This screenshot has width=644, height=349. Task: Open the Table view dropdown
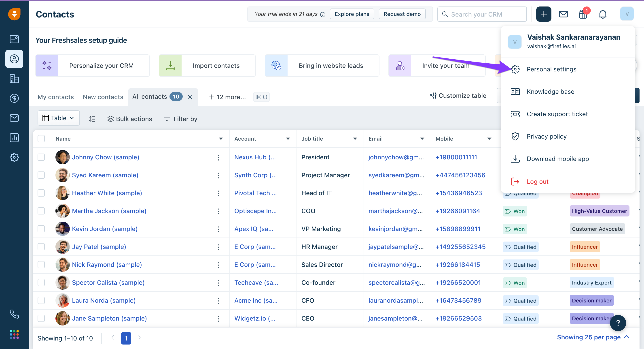pos(59,118)
